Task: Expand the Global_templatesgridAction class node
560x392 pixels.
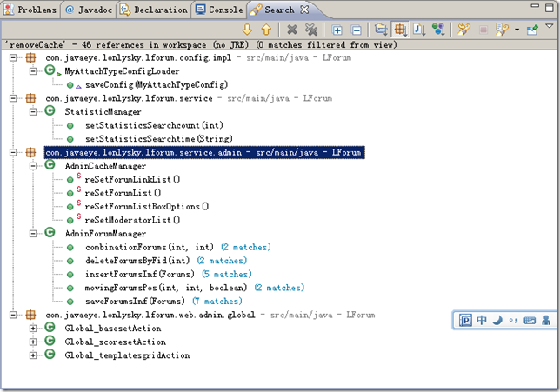Action: pyautogui.click(x=33, y=355)
